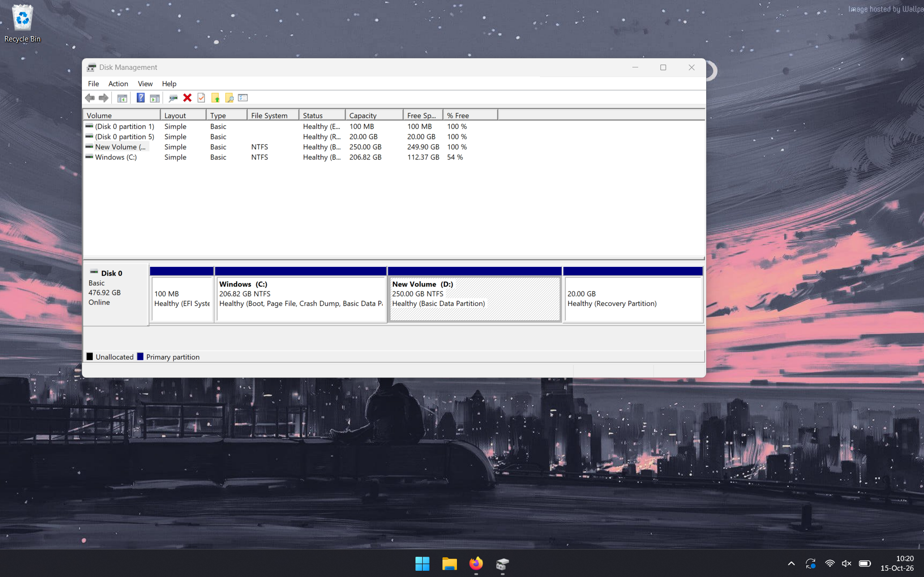Select the New Volume (D:) partition block
This screenshot has width=924, height=577.
tap(475, 294)
